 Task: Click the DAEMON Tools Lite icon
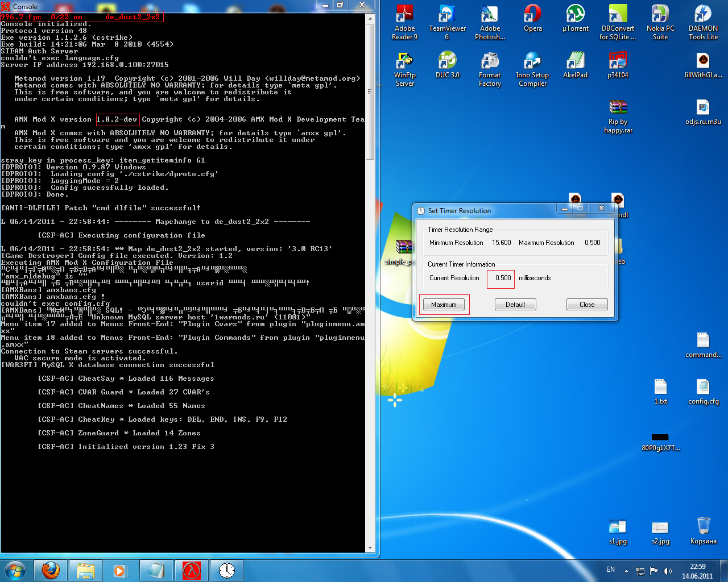[703, 23]
